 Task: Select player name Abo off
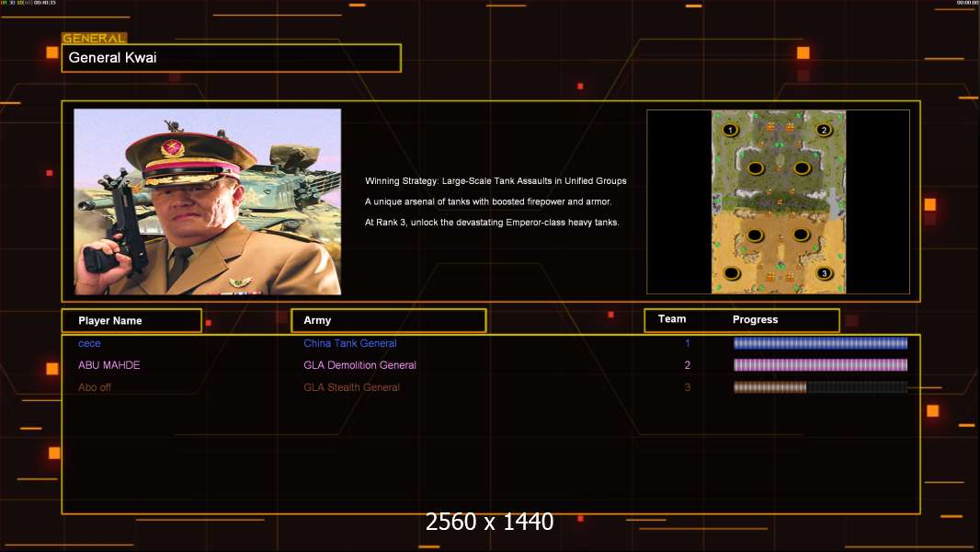pyautogui.click(x=95, y=387)
